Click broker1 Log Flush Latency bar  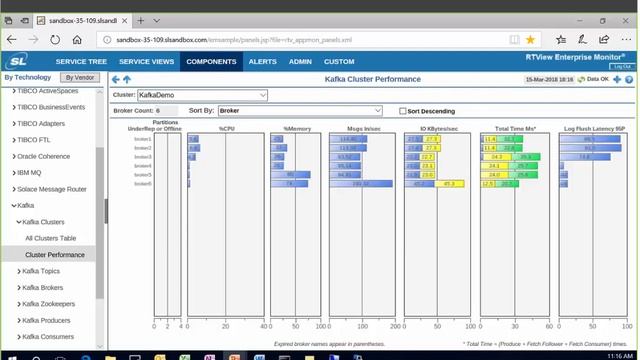(590, 139)
